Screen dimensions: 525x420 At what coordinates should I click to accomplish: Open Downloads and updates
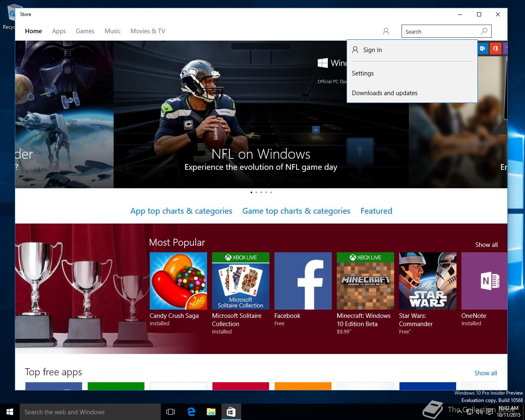412,93
